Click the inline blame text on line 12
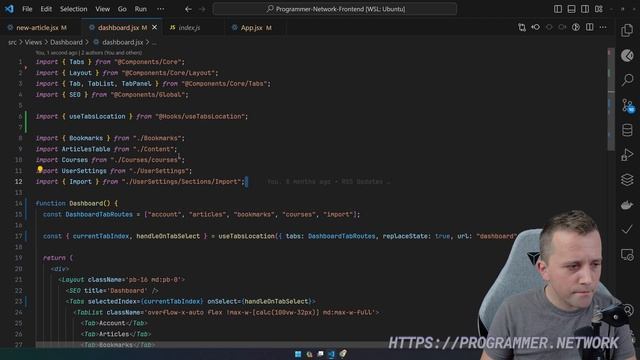The image size is (640, 360). [328, 182]
